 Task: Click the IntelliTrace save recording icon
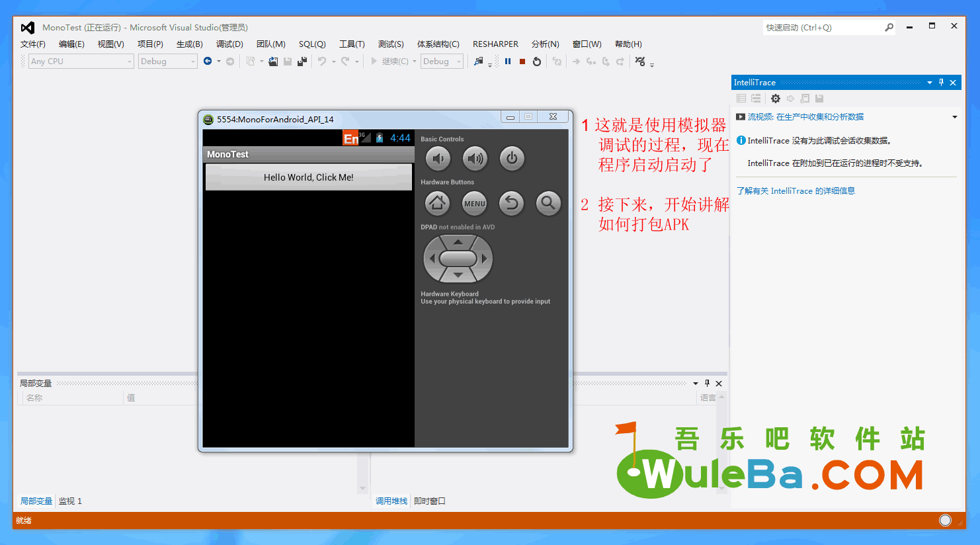click(819, 99)
